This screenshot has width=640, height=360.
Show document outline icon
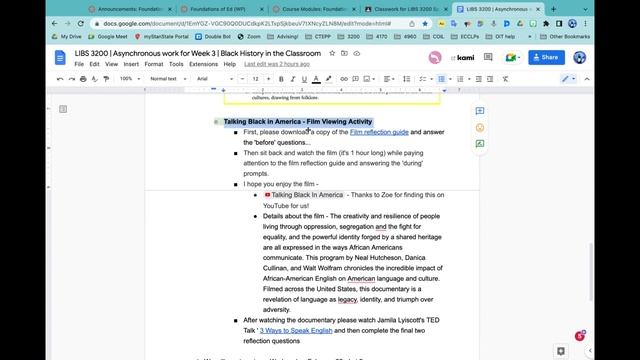point(63,109)
